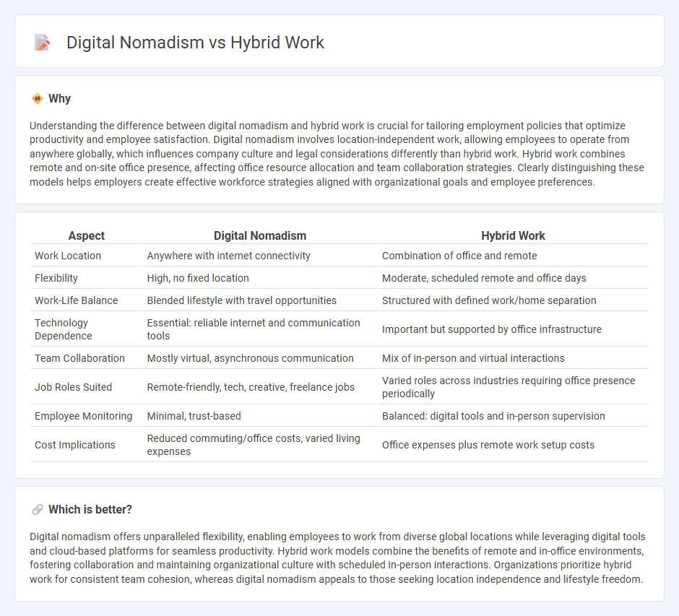Screen dimensions: 679x616
Task: Click the Digital Nomadism column header
Action: click(260, 235)
